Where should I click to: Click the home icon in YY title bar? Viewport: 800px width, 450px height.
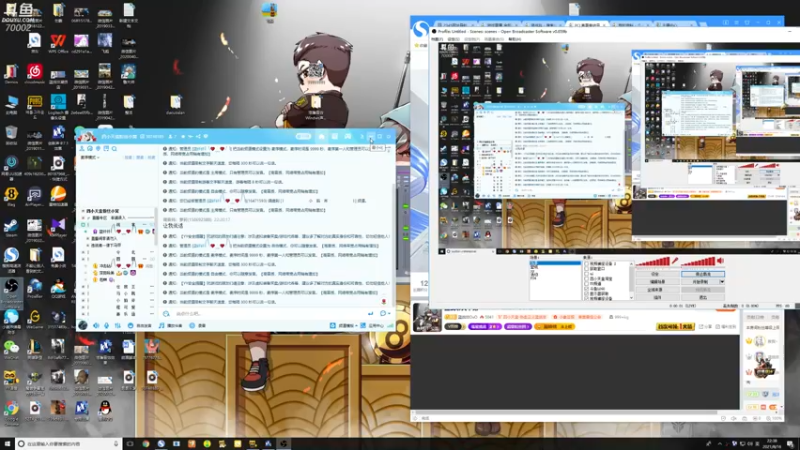pyautogui.click(x=321, y=136)
